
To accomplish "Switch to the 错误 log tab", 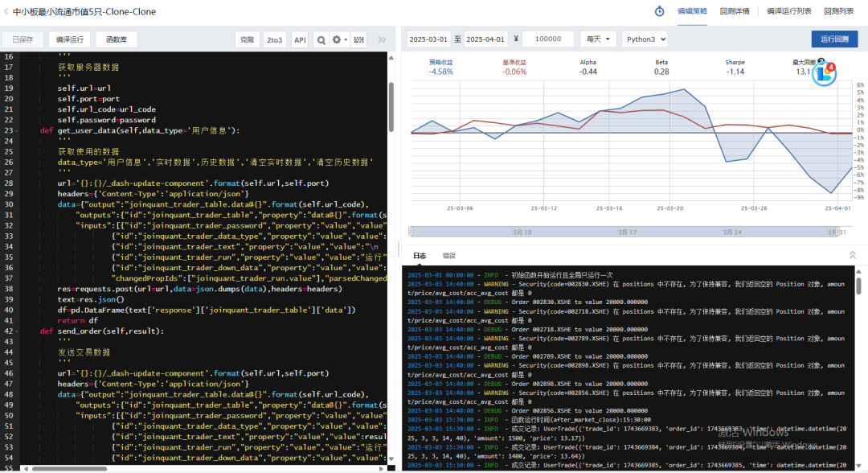I will pyautogui.click(x=449, y=256).
